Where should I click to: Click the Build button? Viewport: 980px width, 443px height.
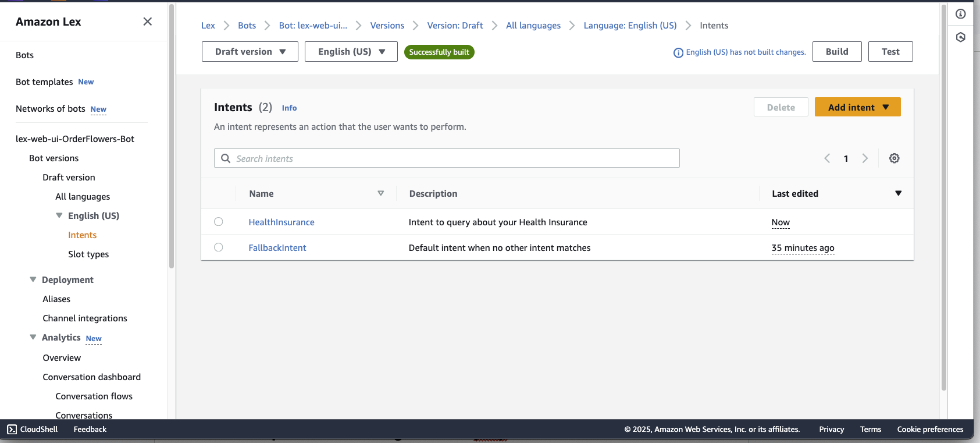coord(837,51)
